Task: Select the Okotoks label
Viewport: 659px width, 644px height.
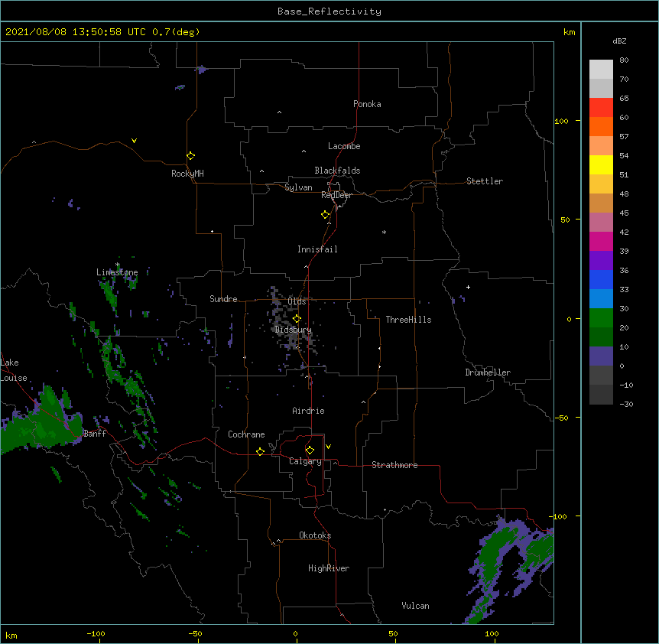Action: [315, 535]
